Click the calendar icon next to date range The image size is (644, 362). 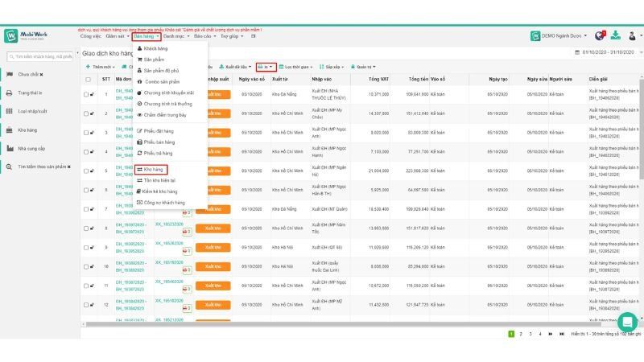coord(577,52)
